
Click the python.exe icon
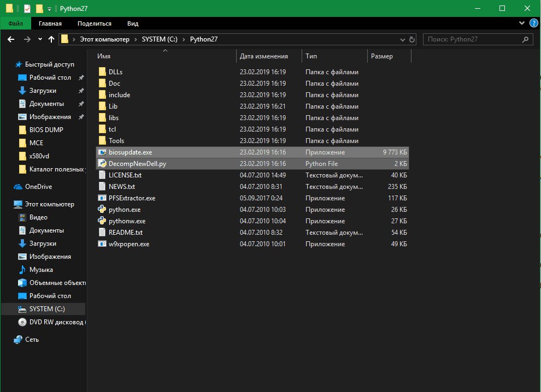(102, 209)
